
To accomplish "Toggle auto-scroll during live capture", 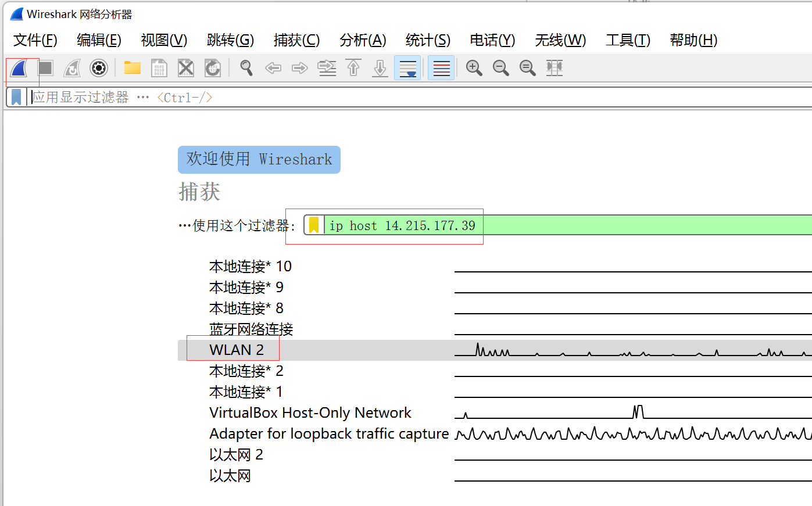I will pos(407,68).
